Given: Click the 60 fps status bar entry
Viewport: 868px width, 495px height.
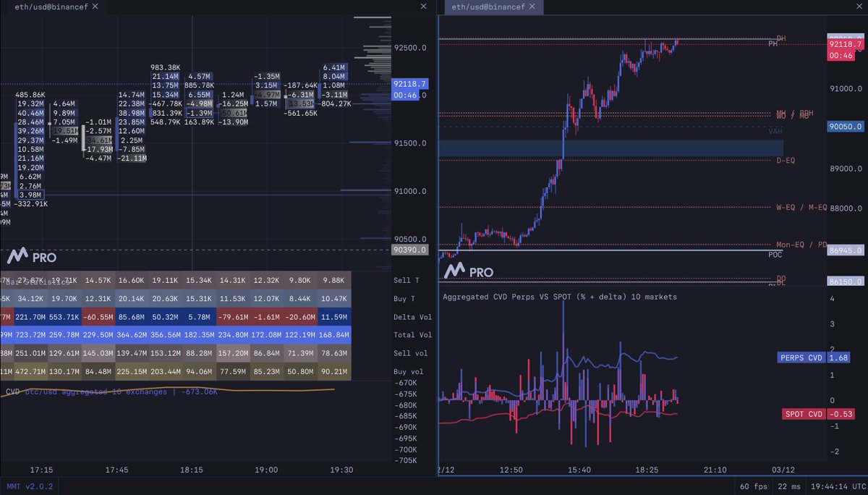Looking at the screenshot, I should [x=753, y=488].
